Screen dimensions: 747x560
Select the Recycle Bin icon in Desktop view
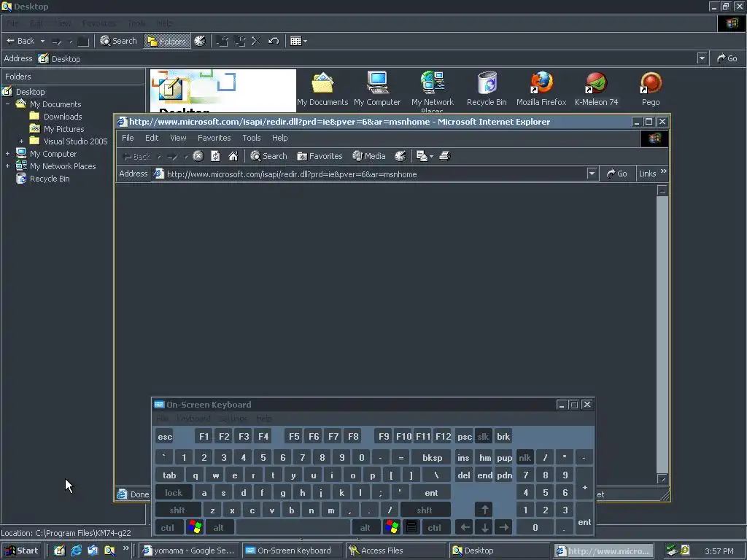click(x=487, y=89)
